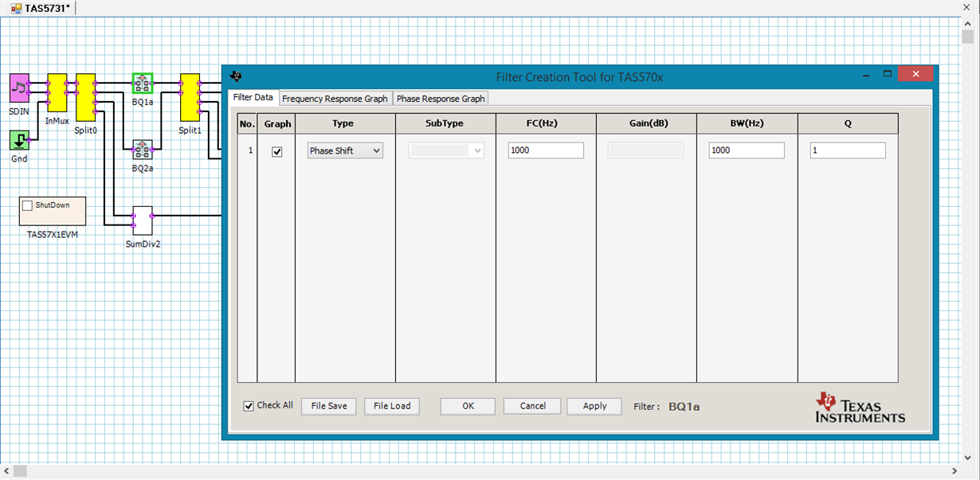Screen dimensions: 980x480
Task: Click the disabled Gain(dB) field
Action: (x=645, y=150)
